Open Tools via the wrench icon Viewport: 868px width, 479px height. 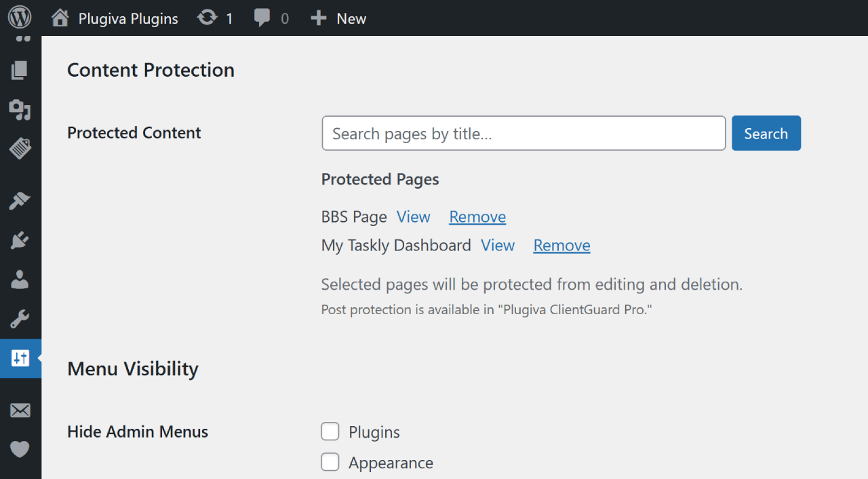20,319
